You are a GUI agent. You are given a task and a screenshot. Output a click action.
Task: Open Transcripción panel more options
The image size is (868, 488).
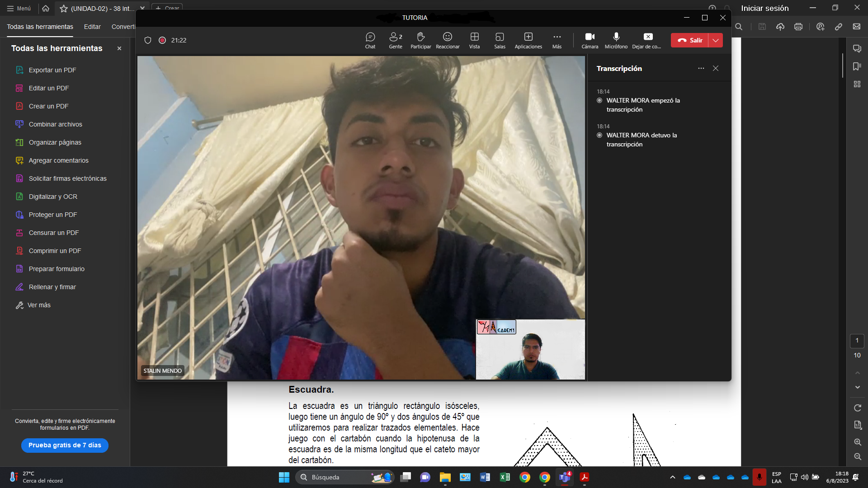tap(701, 68)
